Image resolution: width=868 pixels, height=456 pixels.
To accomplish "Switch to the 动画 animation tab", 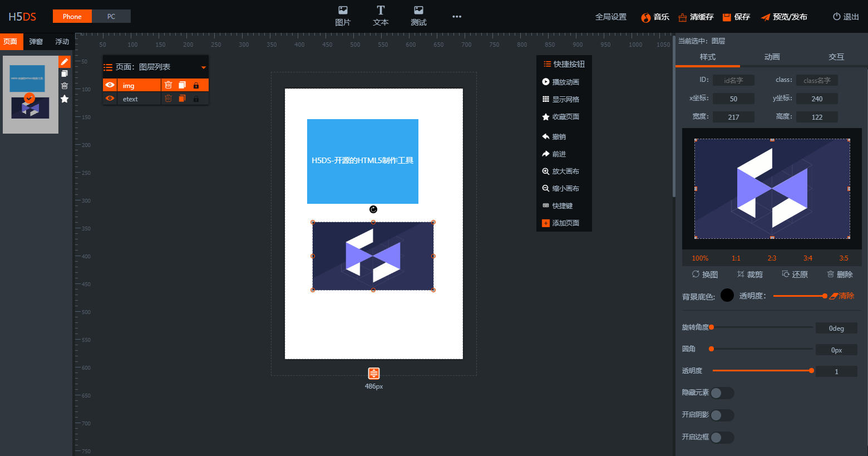I will pyautogui.click(x=772, y=57).
